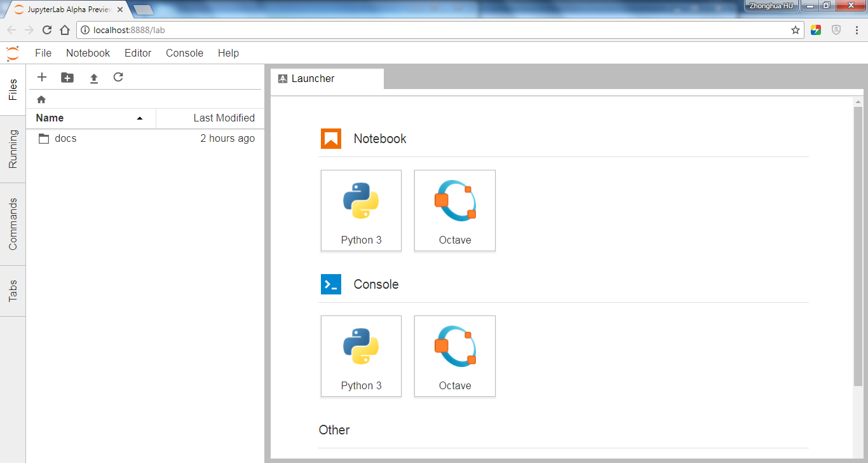Open the Console menu
The width and height of the screenshot is (868, 463).
click(185, 53)
